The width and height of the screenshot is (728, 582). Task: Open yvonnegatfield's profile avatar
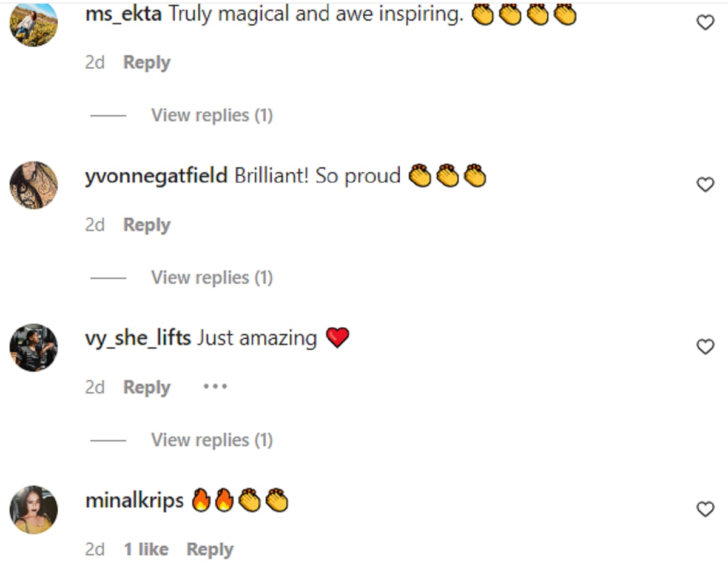click(34, 185)
